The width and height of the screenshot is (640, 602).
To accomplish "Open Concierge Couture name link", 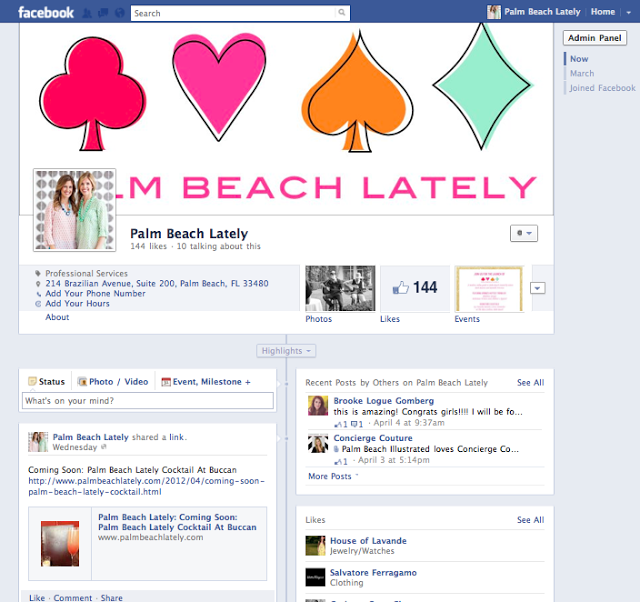I will [x=373, y=438].
